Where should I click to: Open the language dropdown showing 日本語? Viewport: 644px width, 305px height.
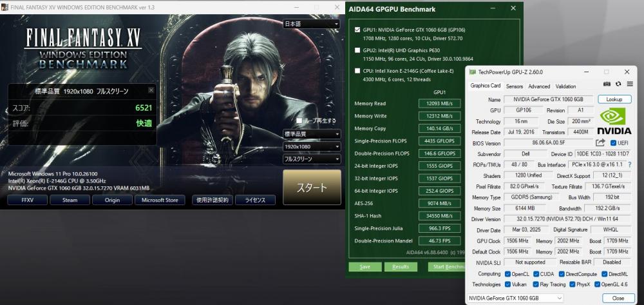point(312,25)
